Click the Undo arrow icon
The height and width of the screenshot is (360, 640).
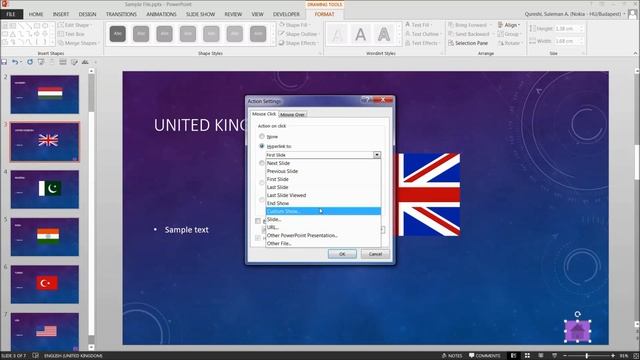pyautogui.click(x=15, y=62)
